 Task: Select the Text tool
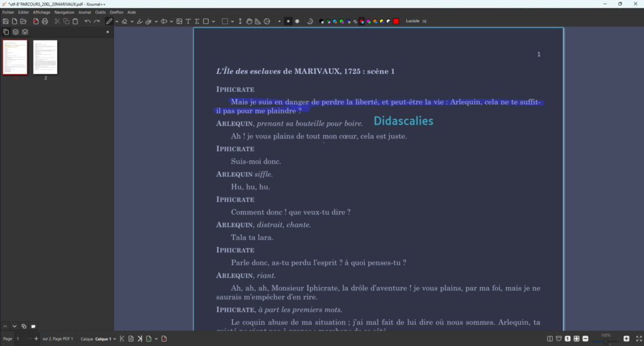coord(188,21)
